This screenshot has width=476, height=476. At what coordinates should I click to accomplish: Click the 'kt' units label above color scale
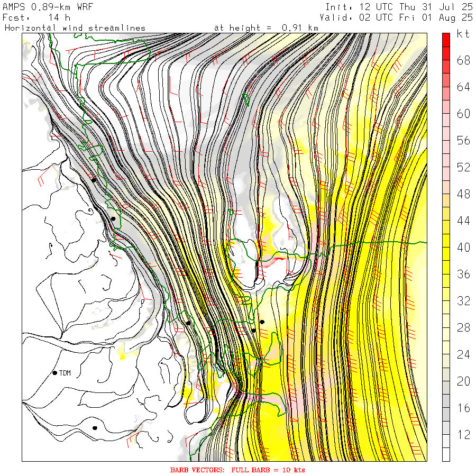[x=463, y=34]
